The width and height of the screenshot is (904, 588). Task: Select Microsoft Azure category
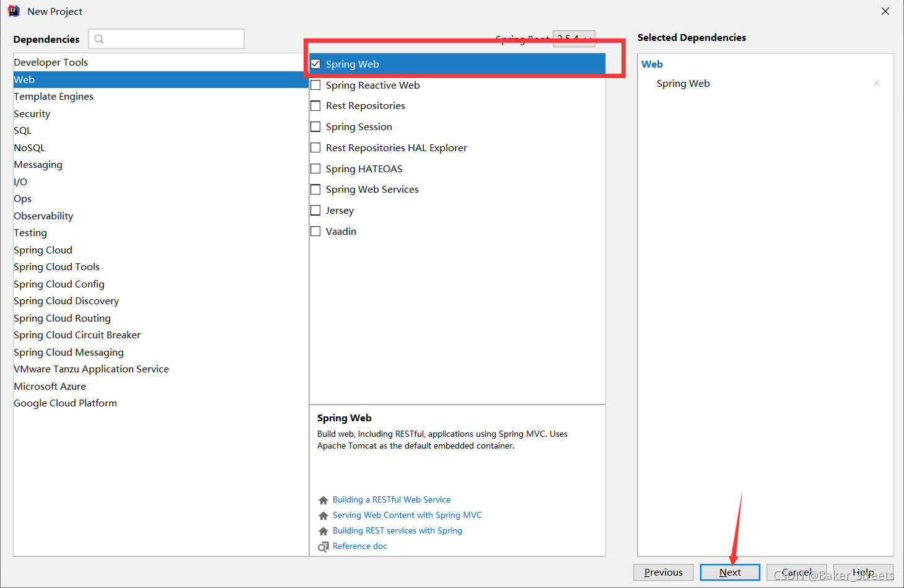tap(161, 386)
